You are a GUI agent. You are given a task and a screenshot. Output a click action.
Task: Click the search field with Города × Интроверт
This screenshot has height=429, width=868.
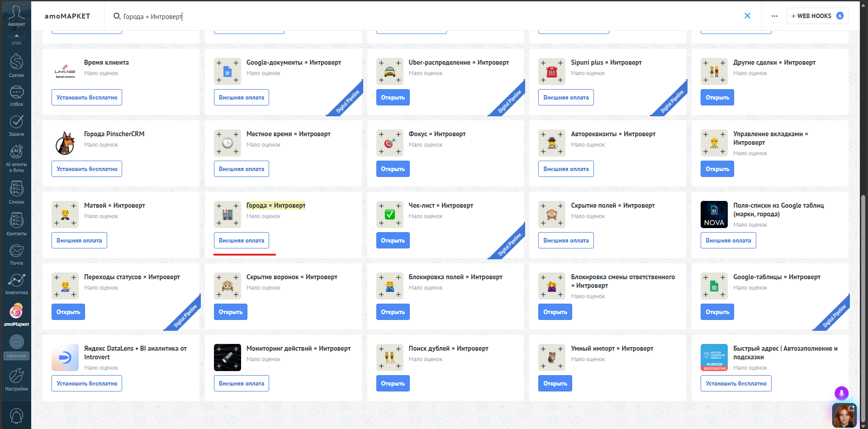click(425, 16)
